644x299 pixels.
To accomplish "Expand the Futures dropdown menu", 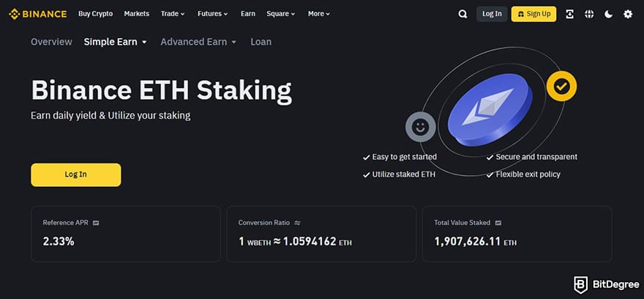I will (212, 14).
